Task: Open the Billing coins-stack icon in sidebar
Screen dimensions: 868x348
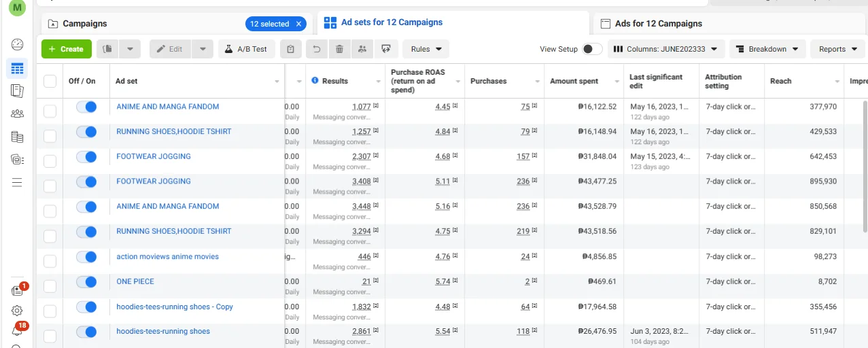Action: click(17, 137)
